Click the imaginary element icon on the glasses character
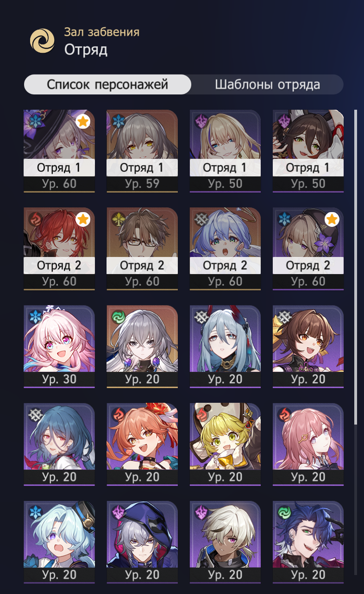Image resolution: width=364 pixels, height=594 pixels. 118,219
